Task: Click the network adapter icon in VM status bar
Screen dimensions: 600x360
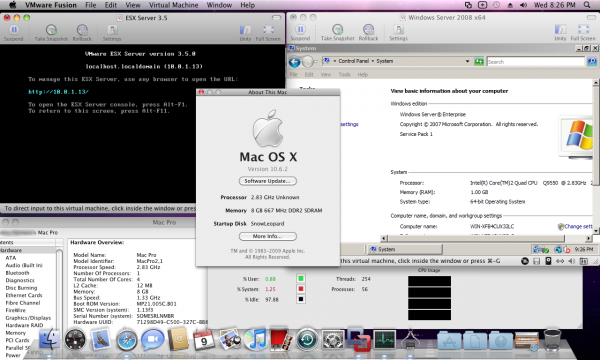Action: click(560, 261)
